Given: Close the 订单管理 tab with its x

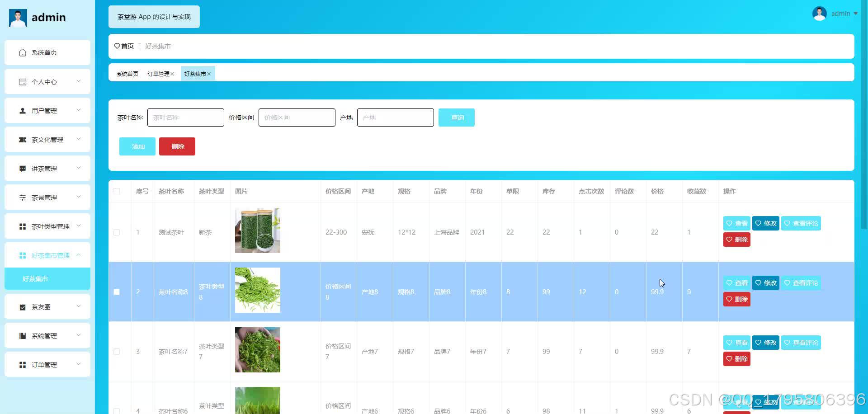Looking at the screenshot, I should pos(172,74).
